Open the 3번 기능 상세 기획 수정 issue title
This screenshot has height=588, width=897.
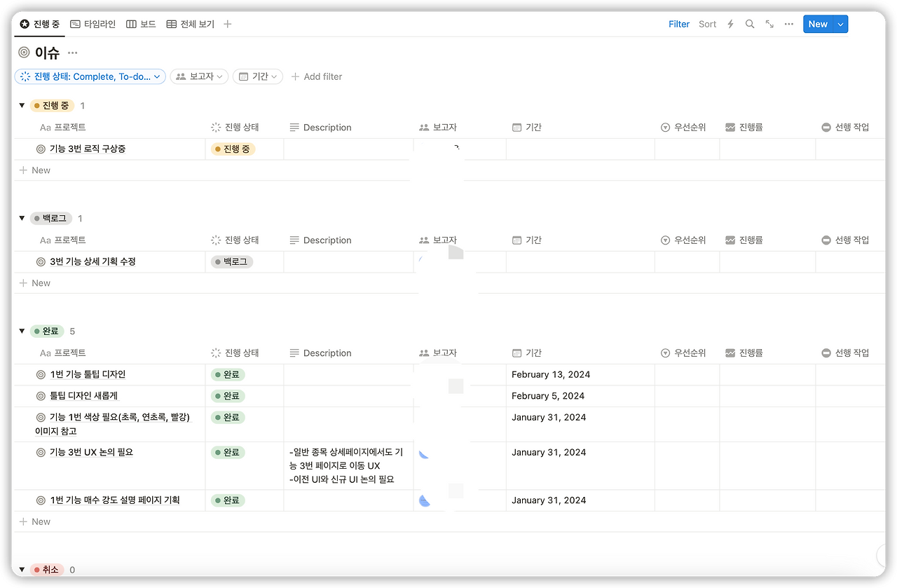click(93, 261)
